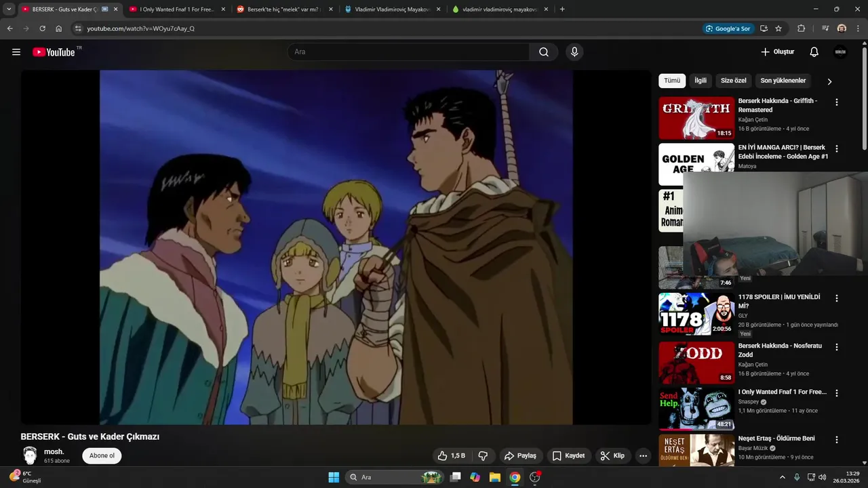Screen dimensions: 868x488
Task: Open options for EN İYİ MANGA ARCI video
Action: click(x=837, y=148)
